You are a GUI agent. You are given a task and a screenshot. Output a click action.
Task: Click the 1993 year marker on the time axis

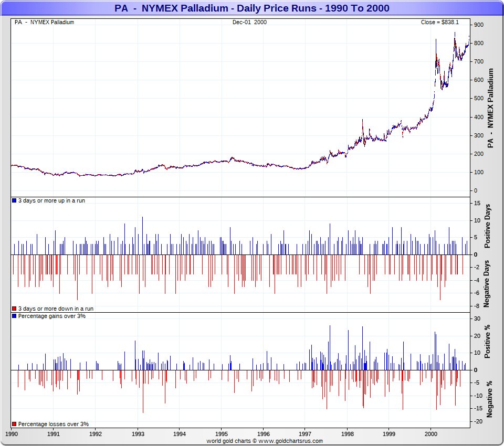pos(138,434)
